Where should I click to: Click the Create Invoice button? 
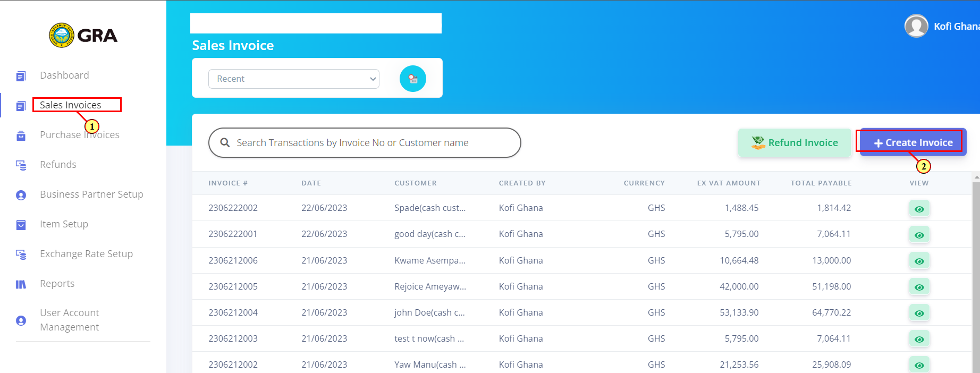click(913, 142)
